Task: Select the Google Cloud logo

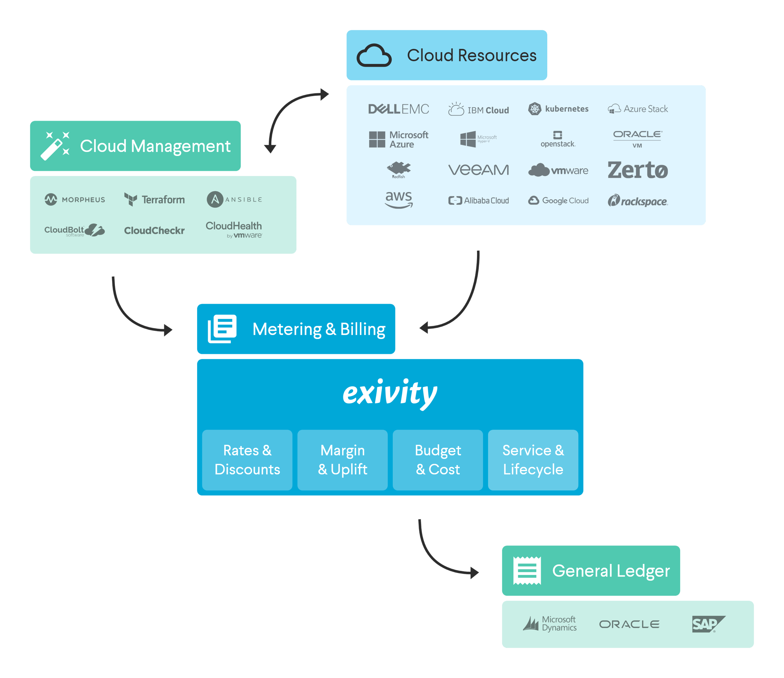Action: pyautogui.click(x=558, y=201)
